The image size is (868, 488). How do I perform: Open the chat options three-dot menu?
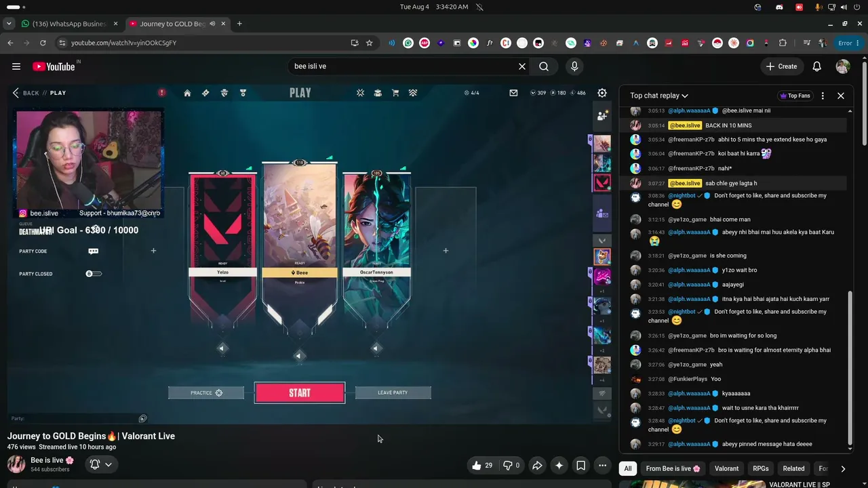823,96
